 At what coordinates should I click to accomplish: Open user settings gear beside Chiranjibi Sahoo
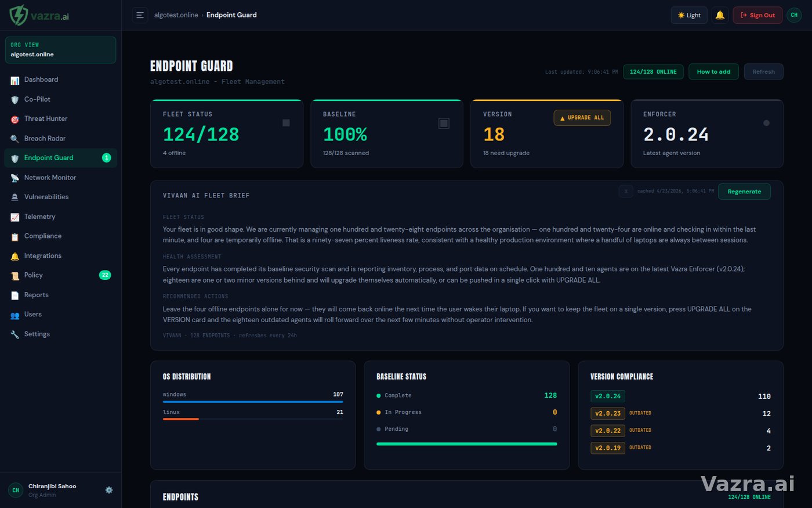coord(109,490)
